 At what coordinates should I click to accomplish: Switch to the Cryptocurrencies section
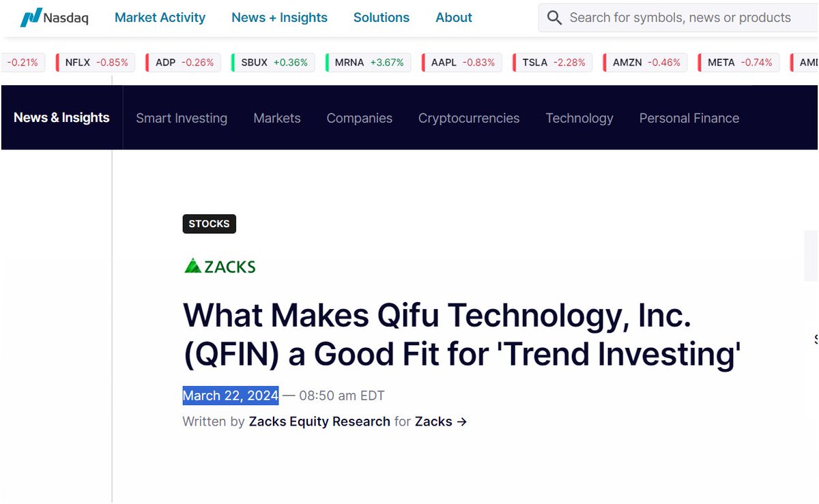pos(469,118)
